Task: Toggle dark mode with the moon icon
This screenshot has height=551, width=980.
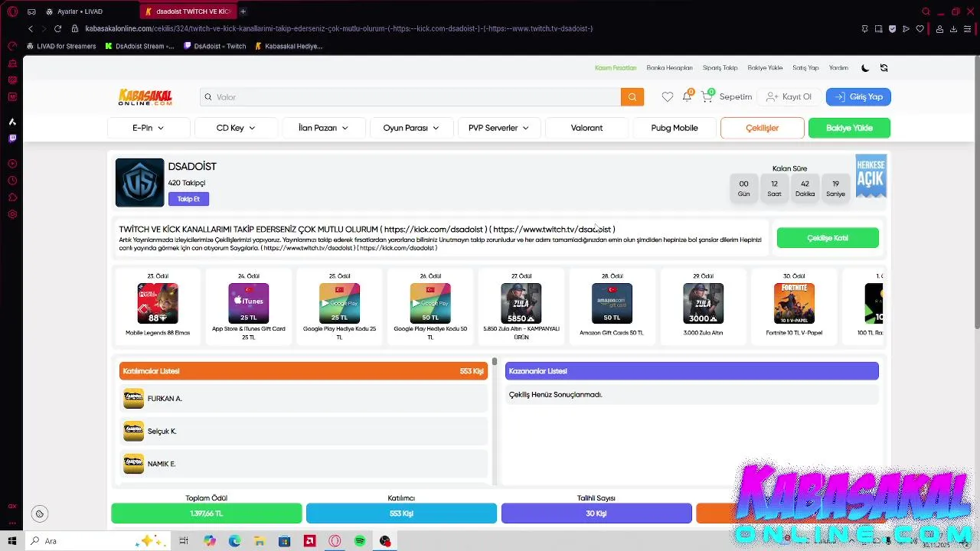Action: (x=865, y=68)
